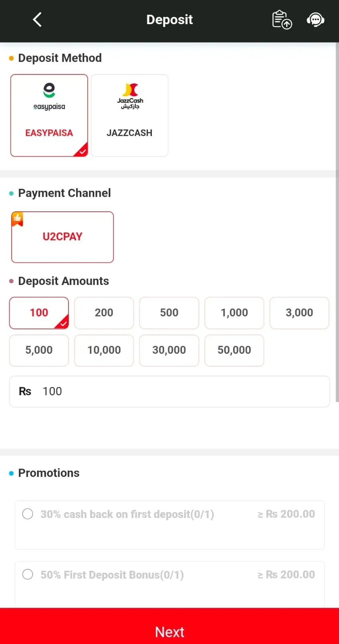Open customer support chat icon
Image resolution: width=339 pixels, height=644 pixels.
pyautogui.click(x=315, y=20)
